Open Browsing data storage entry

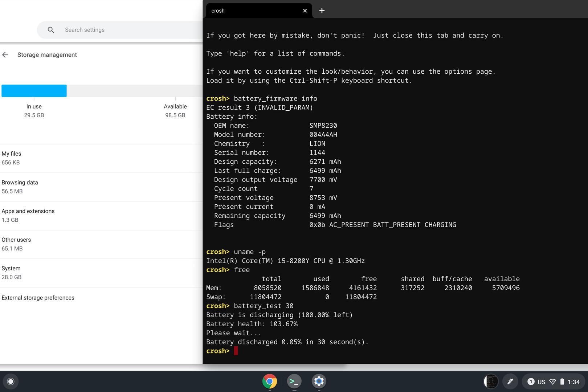101,187
